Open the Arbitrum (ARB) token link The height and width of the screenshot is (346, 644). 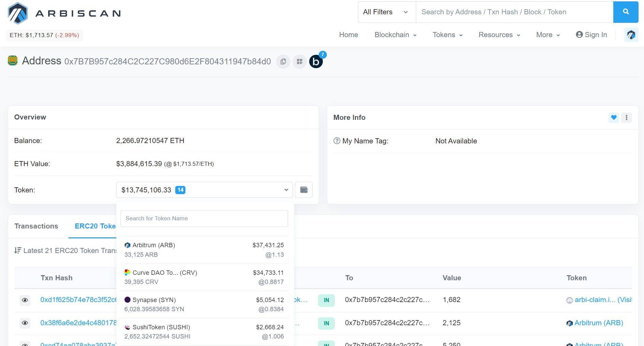click(x=599, y=323)
